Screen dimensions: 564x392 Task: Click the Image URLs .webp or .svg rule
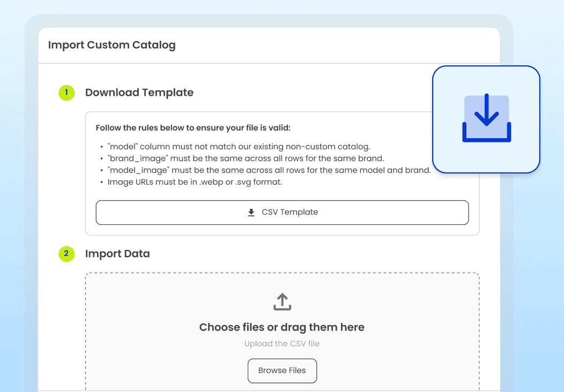point(195,182)
